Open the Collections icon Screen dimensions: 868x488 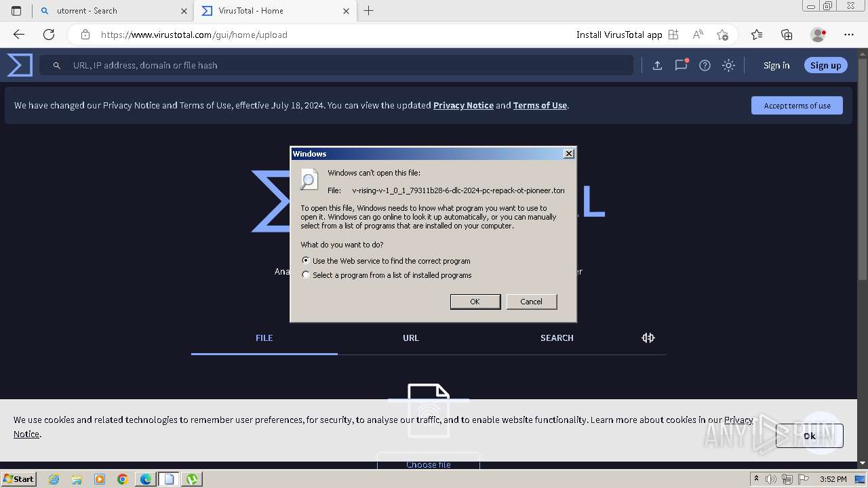[x=787, y=35]
